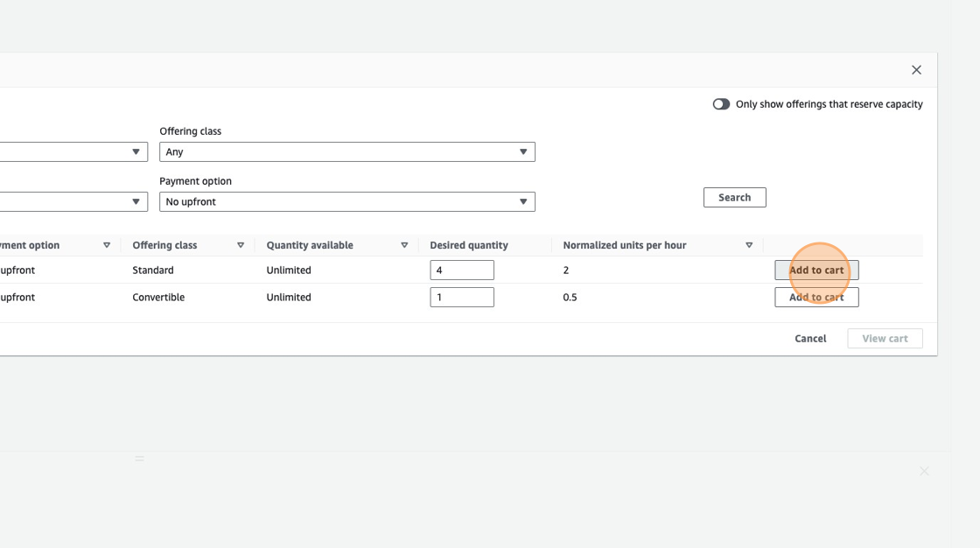This screenshot has width=980, height=548.
Task: Close the reserved instances dialog
Action: point(916,70)
